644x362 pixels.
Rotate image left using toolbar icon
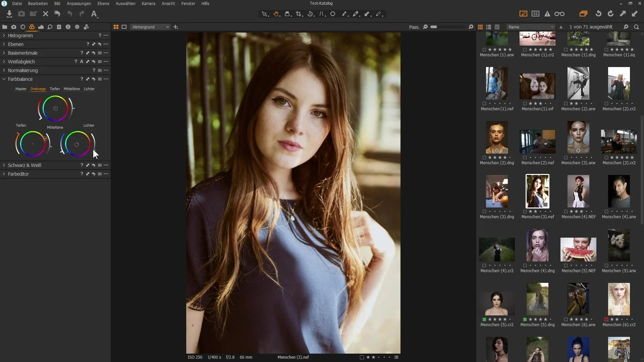point(598,14)
